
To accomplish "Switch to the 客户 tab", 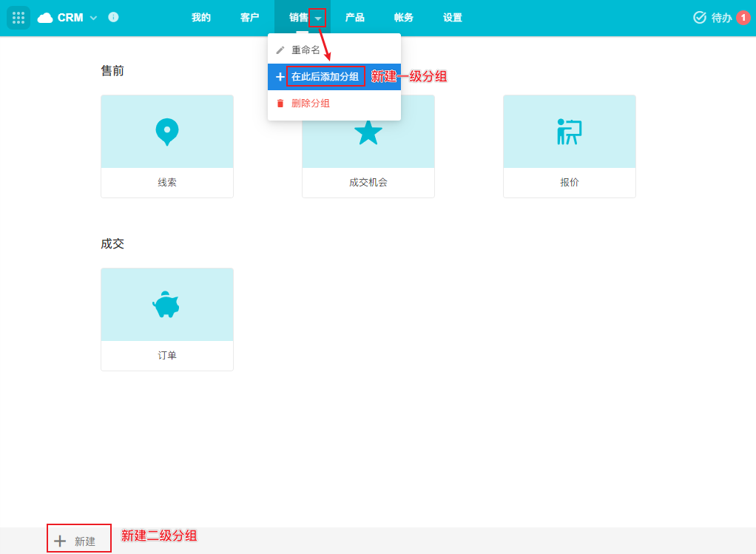I will (x=250, y=18).
